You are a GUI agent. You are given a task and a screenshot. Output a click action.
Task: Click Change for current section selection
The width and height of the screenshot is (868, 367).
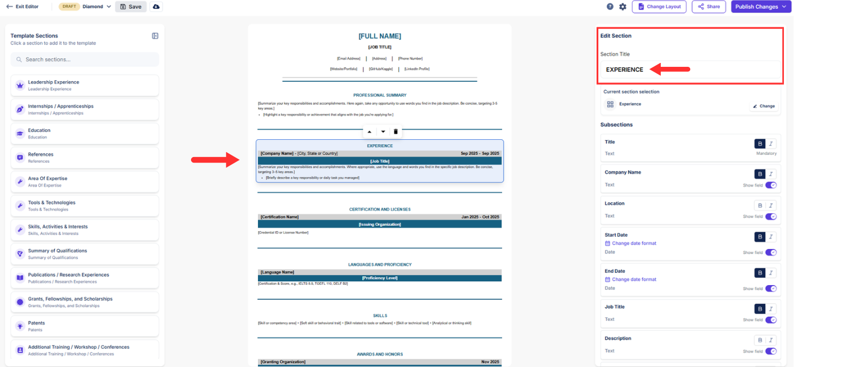(763, 106)
